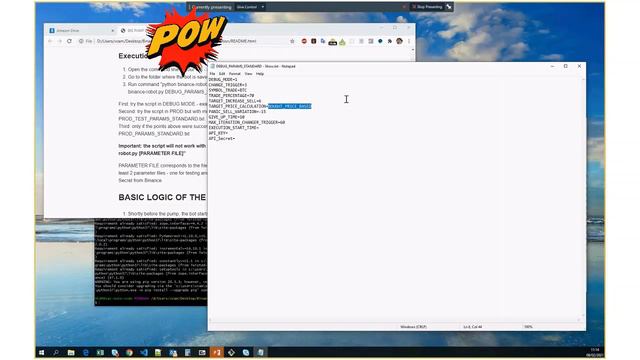Viewport: 640px width, 360px height.
Task: Open the Skype icon on the taskbar
Action: point(246,352)
